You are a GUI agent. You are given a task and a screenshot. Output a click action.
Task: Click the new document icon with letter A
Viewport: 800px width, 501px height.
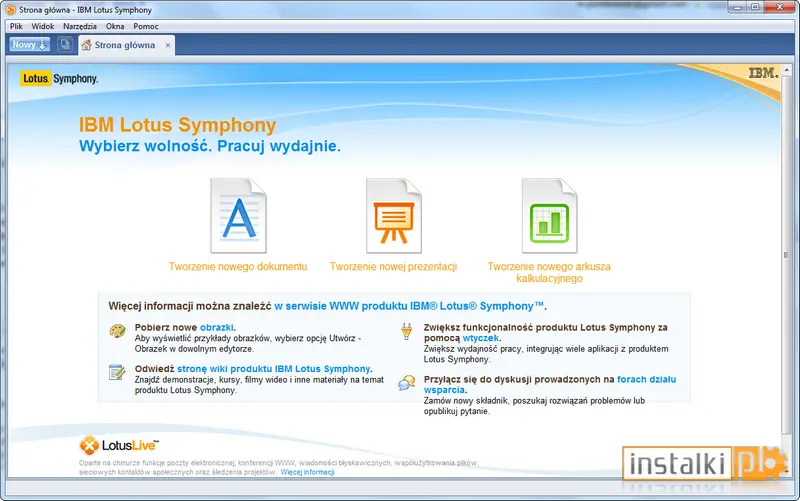coord(238,215)
